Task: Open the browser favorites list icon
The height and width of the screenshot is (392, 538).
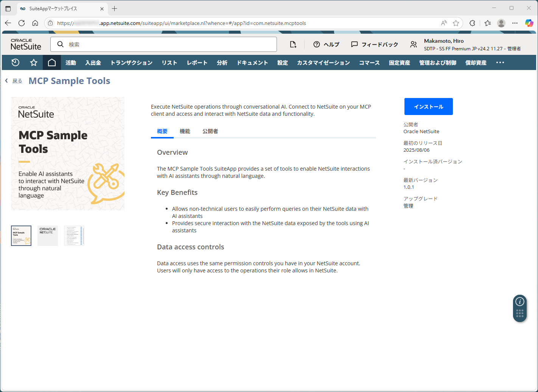Action: (488, 23)
